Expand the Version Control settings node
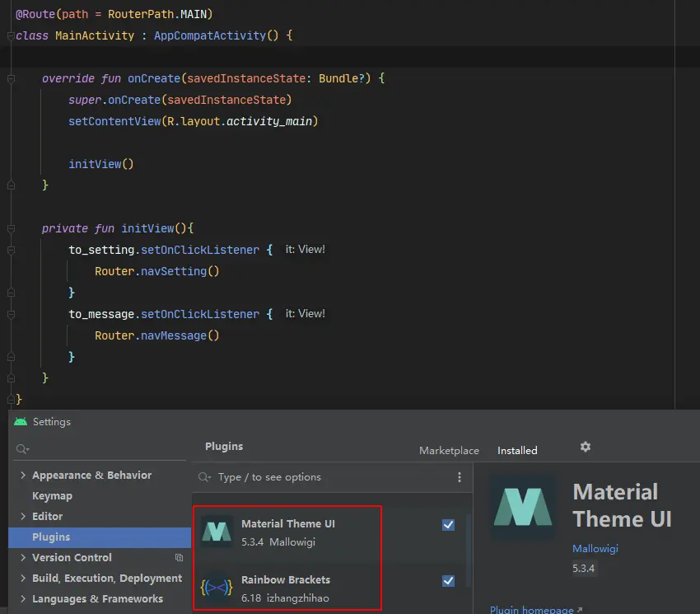Image resolution: width=700 pixels, height=614 pixels. pyautogui.click(x=23, y=557)
